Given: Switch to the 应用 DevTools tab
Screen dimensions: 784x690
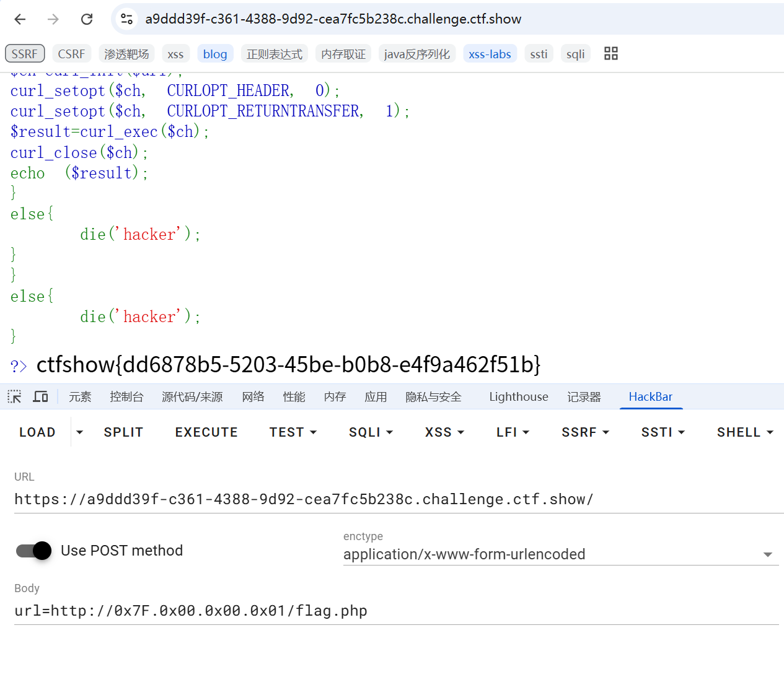Looking at the screenshot, I should click(376, 396).
